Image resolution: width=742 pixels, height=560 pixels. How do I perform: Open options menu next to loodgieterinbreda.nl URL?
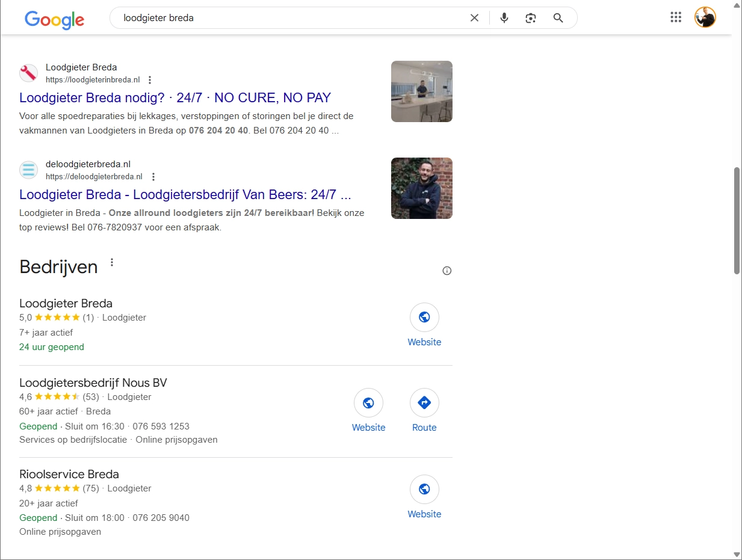coord(150,80)
